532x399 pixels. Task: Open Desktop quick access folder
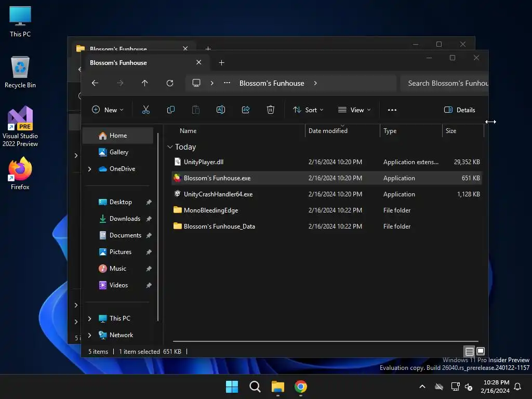click(x=118, y=202)
